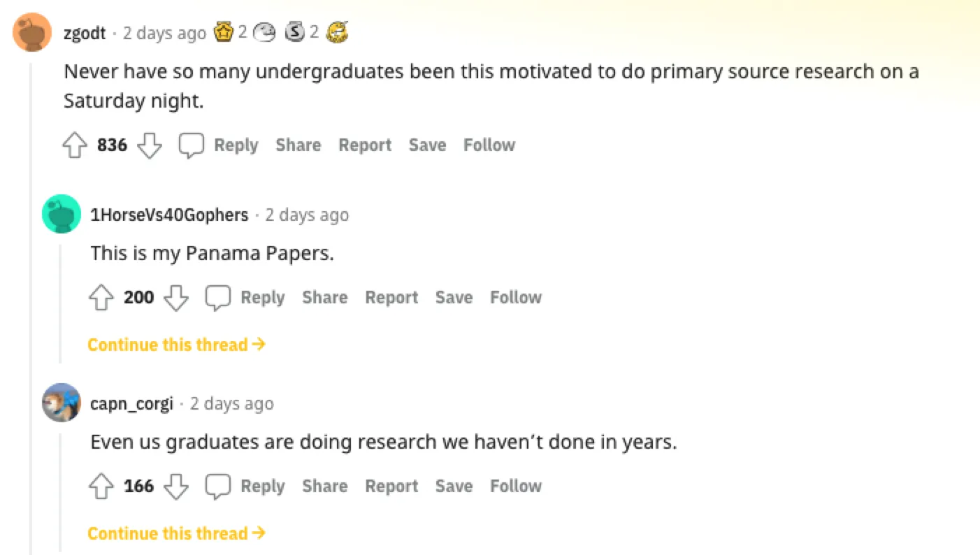The height and width of the screenshot is (555, 980).
Task: Continue the thread under capn_corgi's comment
Action: click(x=176, y=533)
